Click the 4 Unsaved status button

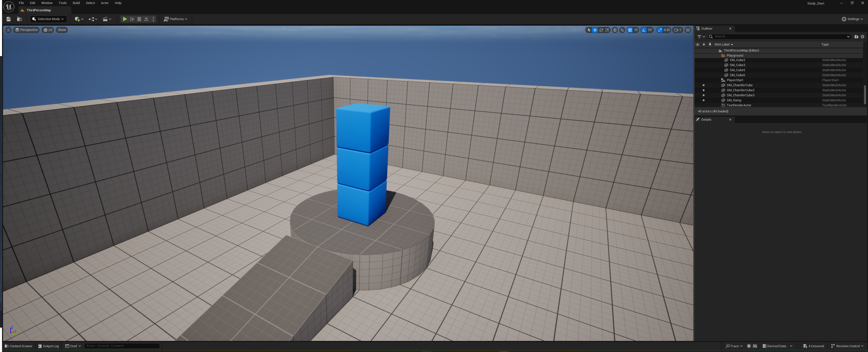click(813, 346)
